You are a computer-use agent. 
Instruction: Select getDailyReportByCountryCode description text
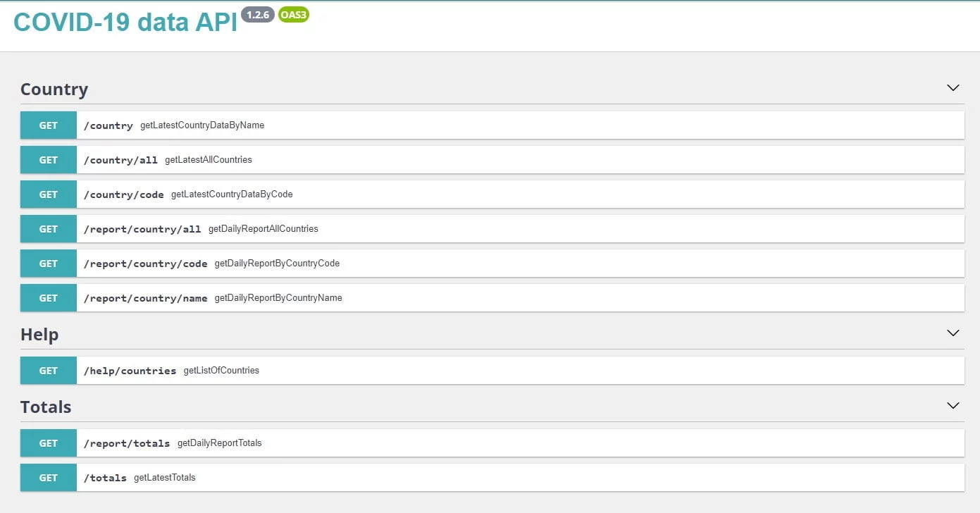[x=277, y=263]
